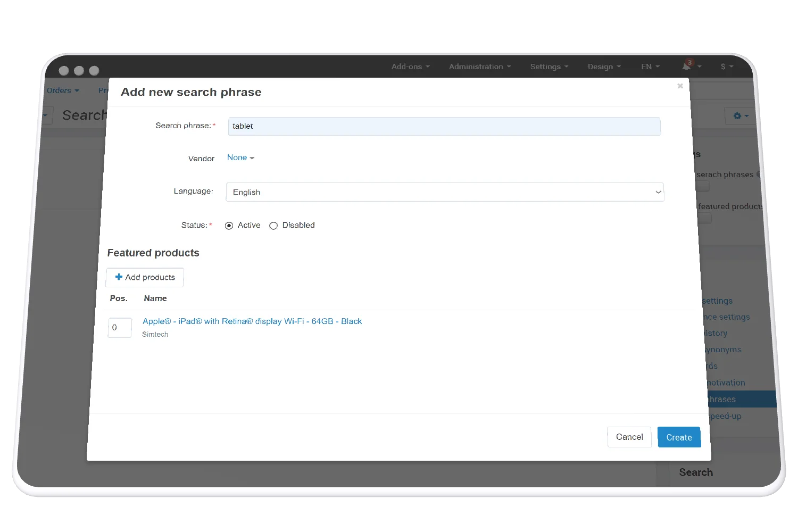Open the Vendor None dropdown
Image resolution: width=798 pixels, height=532 pixels.
pos(240,157)
